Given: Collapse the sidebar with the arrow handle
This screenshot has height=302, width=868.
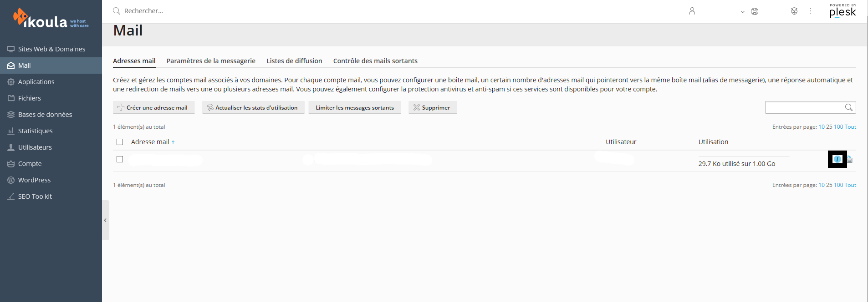Looking at the screenshot, I should pos(105,220).
